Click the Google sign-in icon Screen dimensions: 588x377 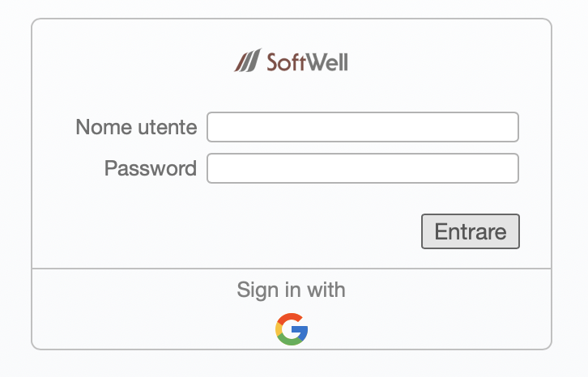tap(292, 329)
